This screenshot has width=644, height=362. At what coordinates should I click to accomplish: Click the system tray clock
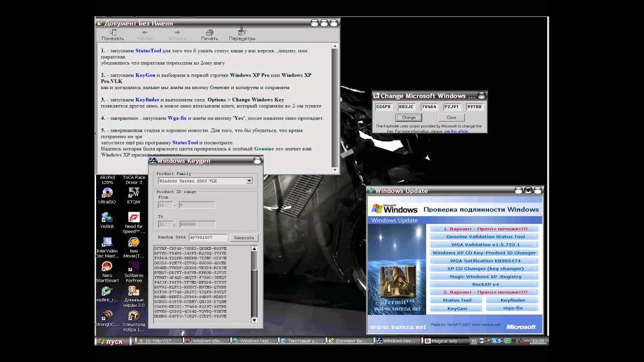[538, 341]
